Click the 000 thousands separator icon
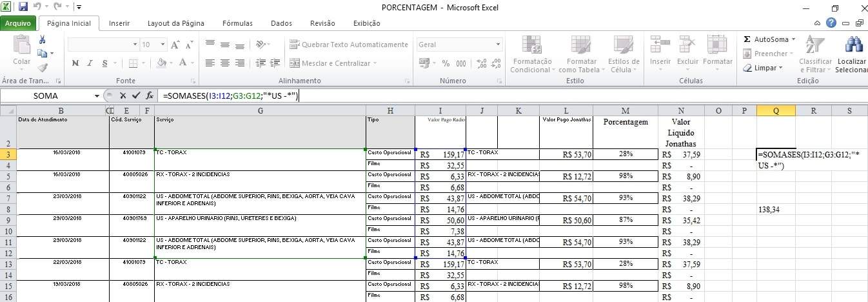The image size is (868, 302). [x=461, y=63]
